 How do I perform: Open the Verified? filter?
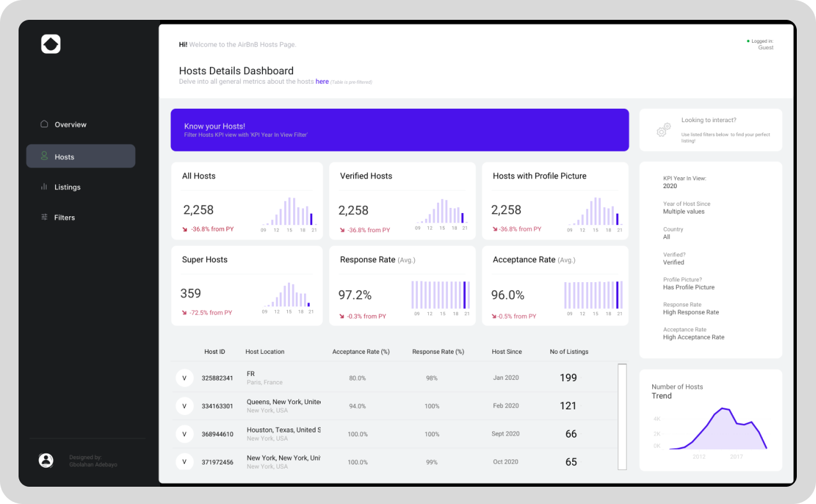(x=674, y=258)
